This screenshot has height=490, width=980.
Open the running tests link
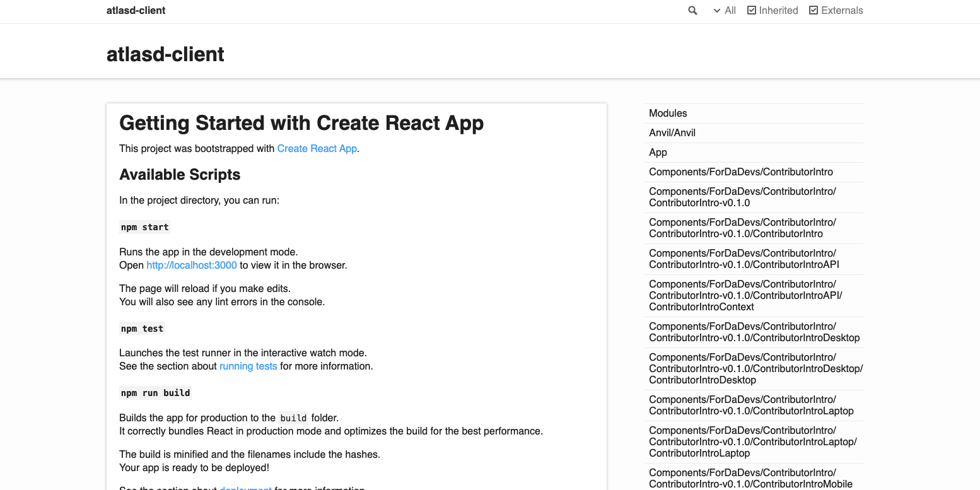248,366
